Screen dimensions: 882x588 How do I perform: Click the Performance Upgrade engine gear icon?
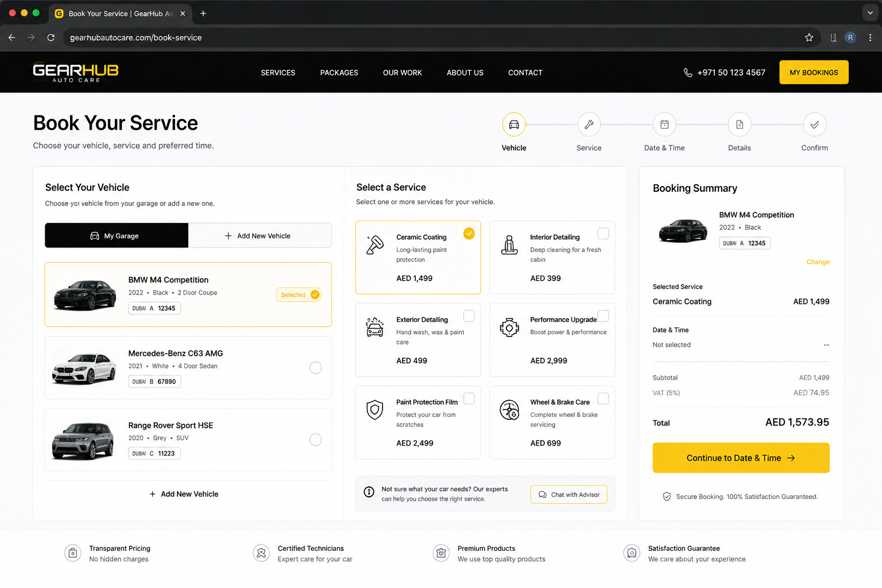[x=509, y=327]
